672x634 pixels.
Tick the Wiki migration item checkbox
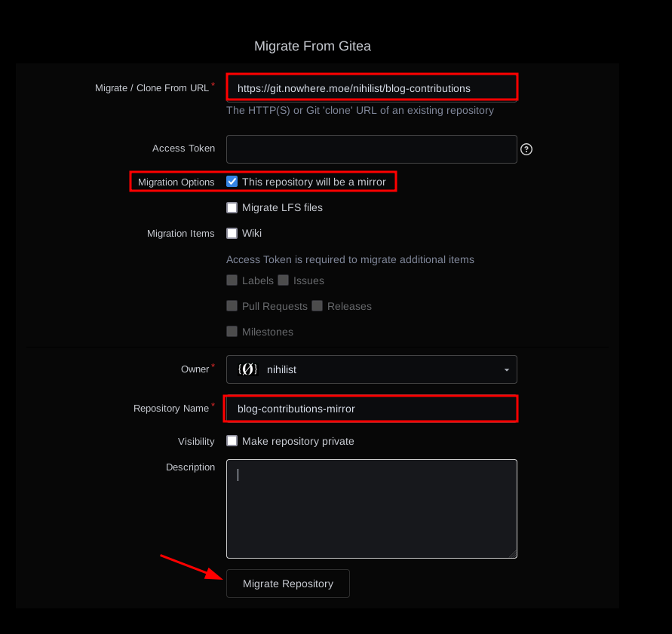(232, 233)
